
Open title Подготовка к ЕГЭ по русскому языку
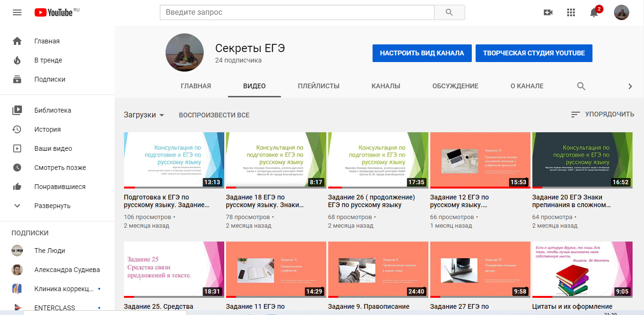tap(166, 201)
